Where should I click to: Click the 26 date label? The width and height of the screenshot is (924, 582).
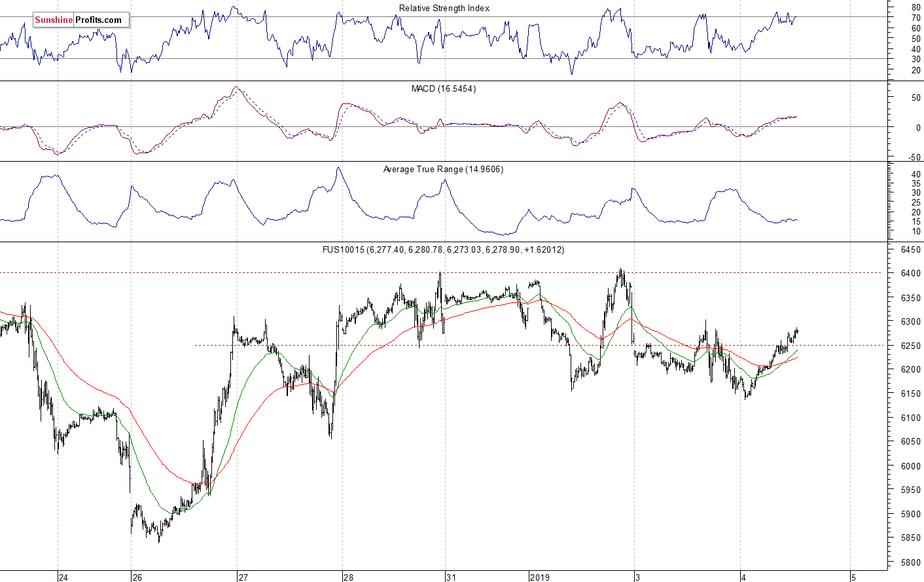click(137, 577)
